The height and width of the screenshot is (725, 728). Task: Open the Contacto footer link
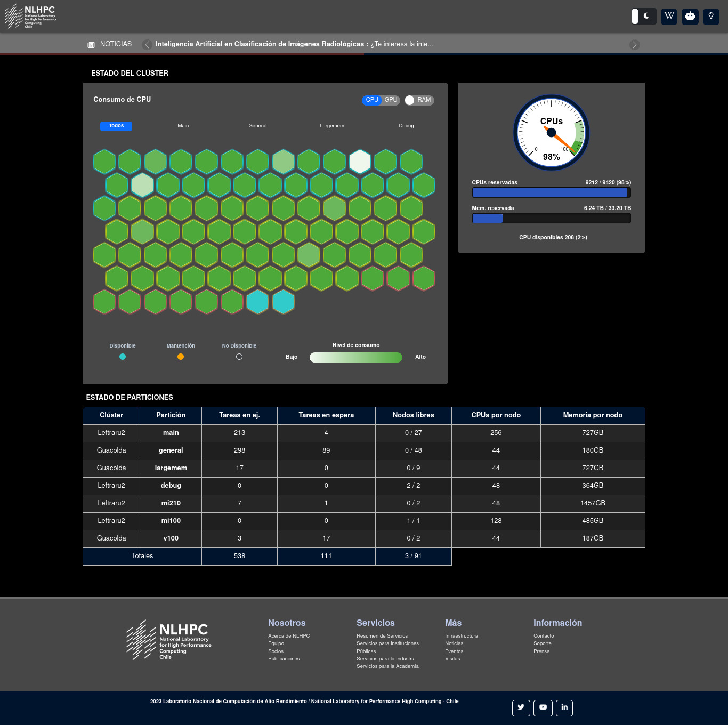point(544,636)
